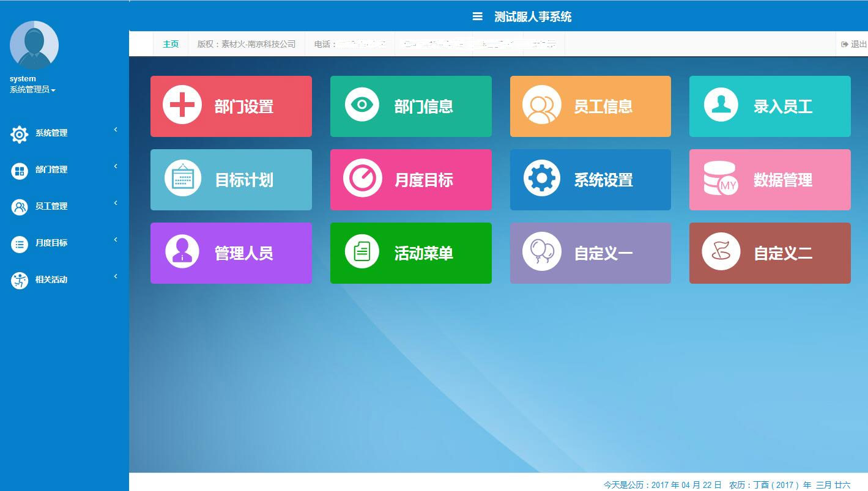
Task: Open the 系统管理员 user dropdown
Action: 32,90
